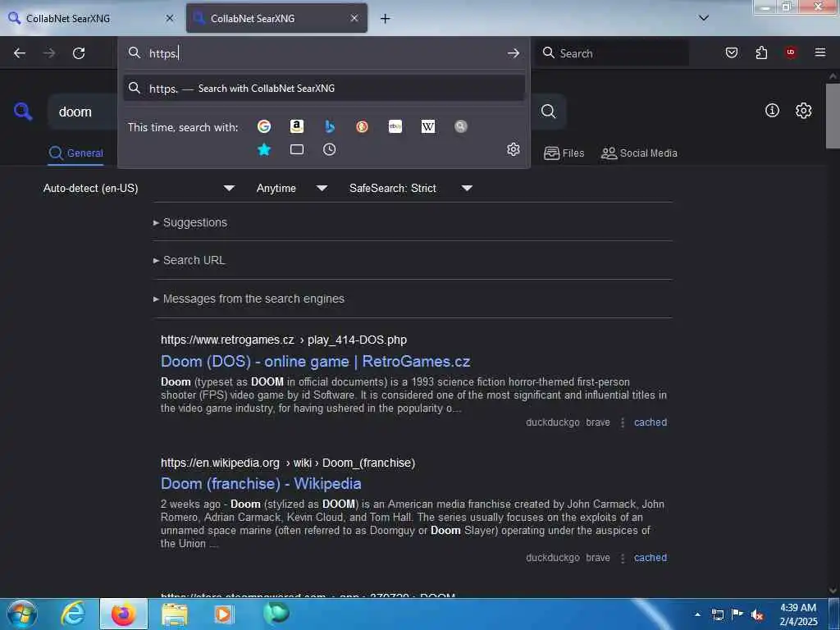Open the Firefox hamburger menu
The width and height of the screenshot is (840, 630).
(820, 52)
